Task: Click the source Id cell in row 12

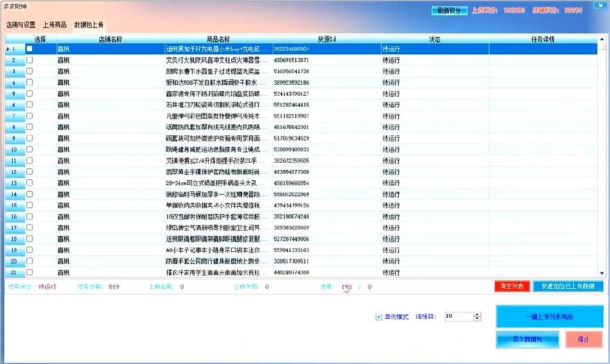Action: [327, 172]
